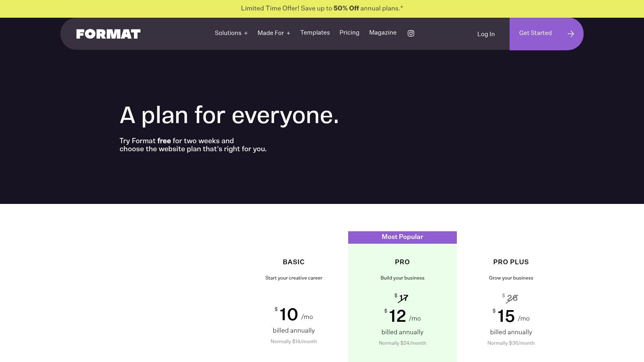Click the crossed-out $17 price
The height and width of the screenshot is (362, 644).
[x=402, y=298]
